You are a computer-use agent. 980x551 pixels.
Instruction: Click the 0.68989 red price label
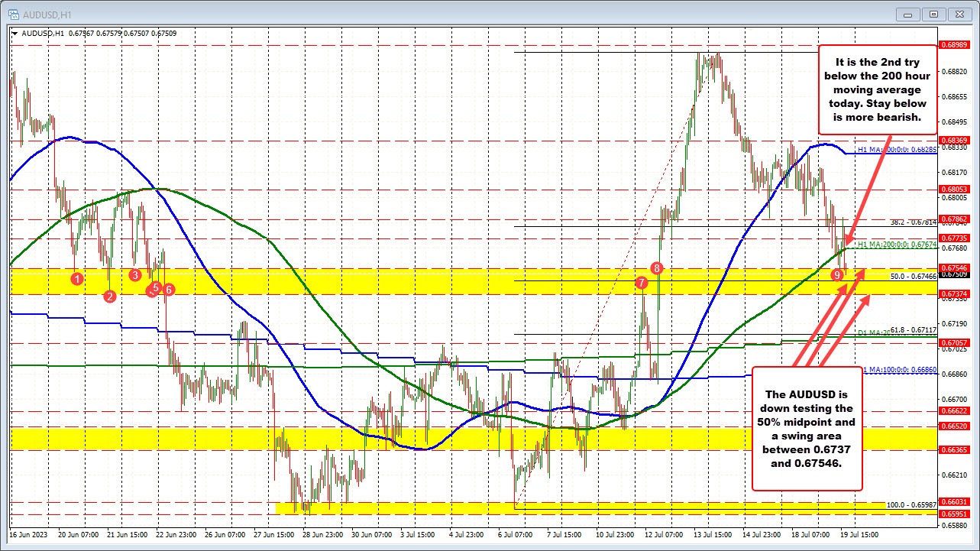957,44
